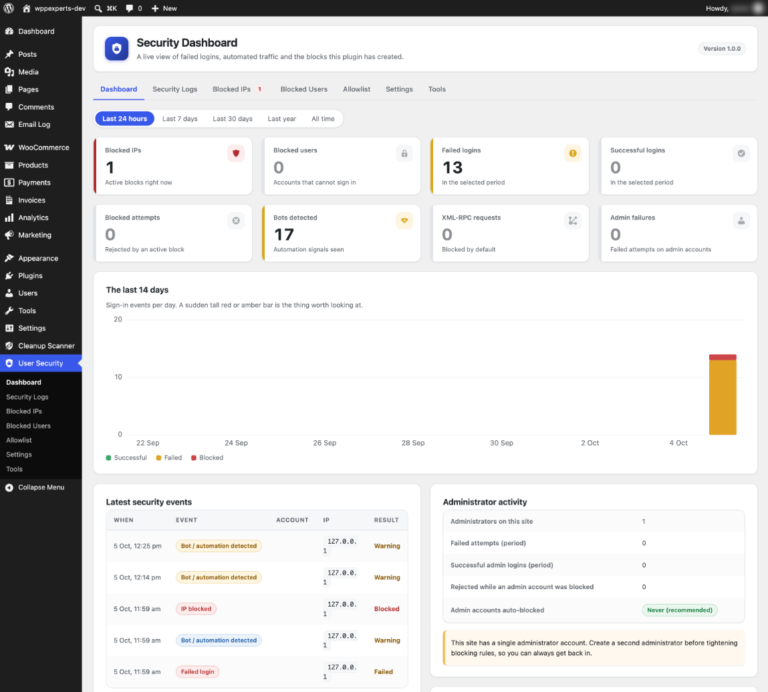The image size is (768, 692).
Task: Open Security Logs in sidebar submenu
Action: 27,397
